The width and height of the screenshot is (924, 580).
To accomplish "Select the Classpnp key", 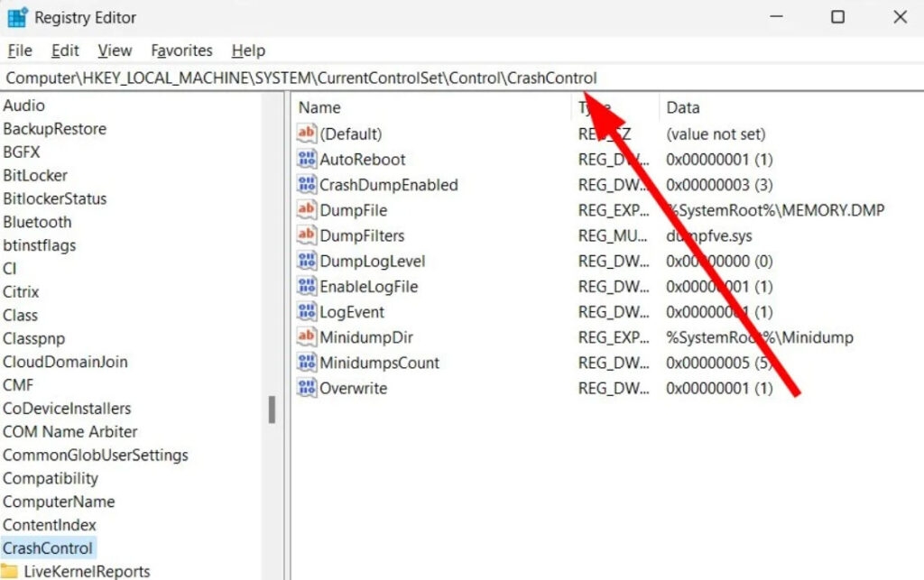I will coord(33,338).
